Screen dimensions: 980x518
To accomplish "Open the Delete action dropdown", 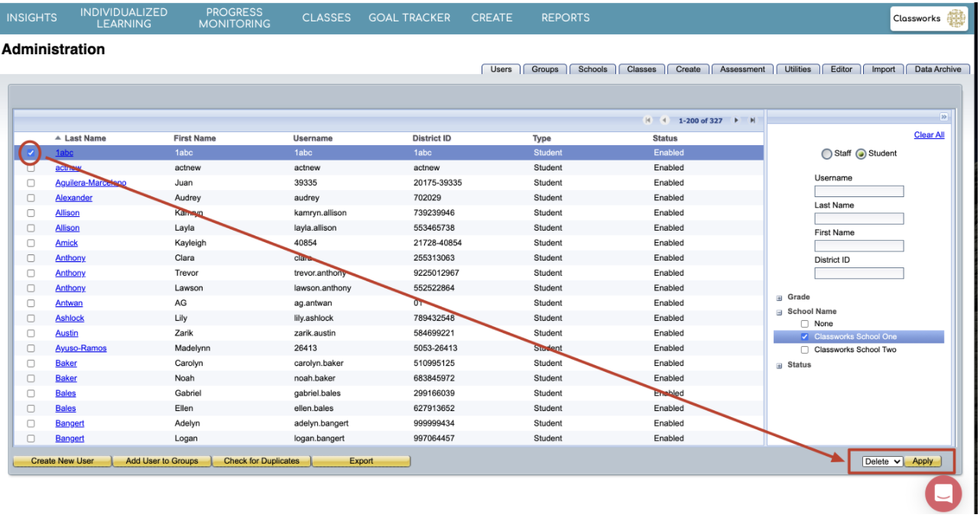I will (881, 461).
